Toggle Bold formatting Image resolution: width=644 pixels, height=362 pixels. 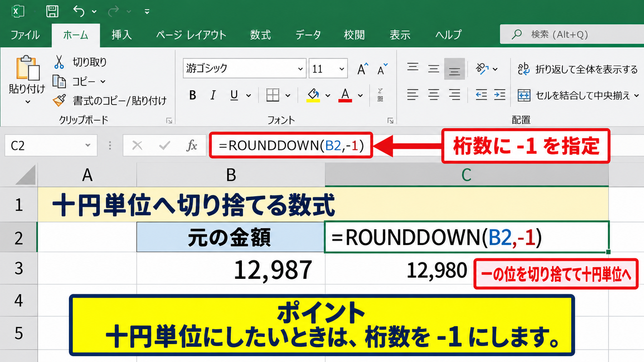coord(193,95)
